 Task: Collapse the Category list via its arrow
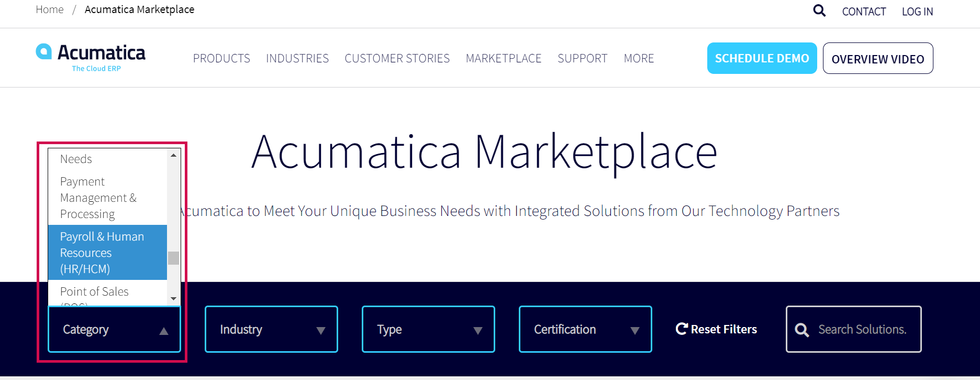164,331
